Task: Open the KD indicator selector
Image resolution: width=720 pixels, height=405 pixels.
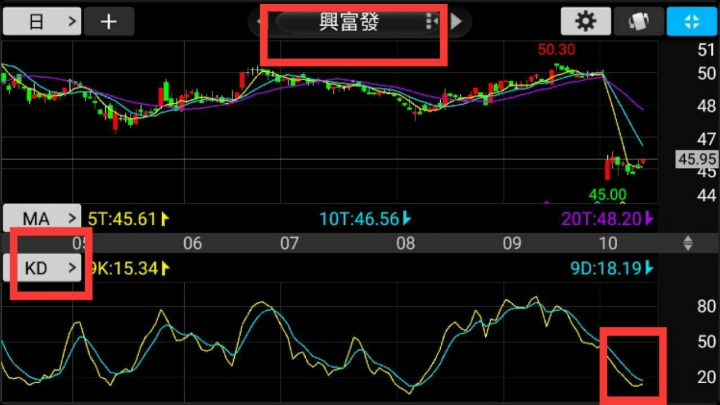Action: (42, 268)
